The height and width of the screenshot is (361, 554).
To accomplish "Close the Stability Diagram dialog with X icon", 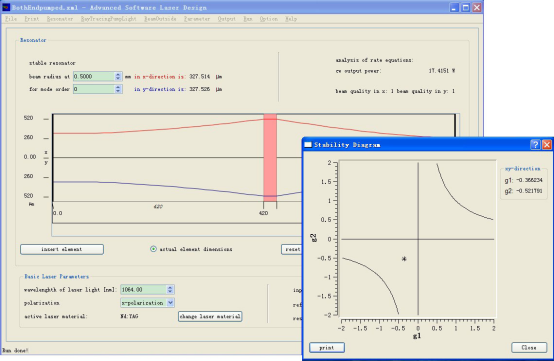I will 547,144.
